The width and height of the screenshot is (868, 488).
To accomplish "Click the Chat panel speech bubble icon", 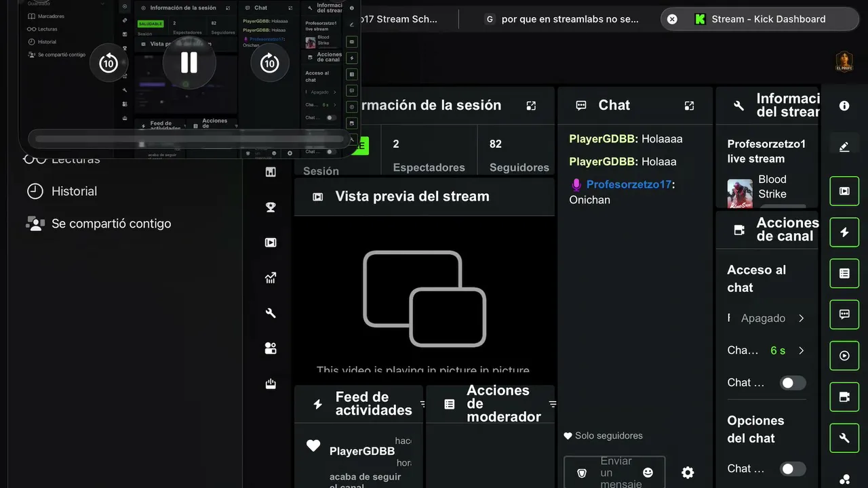I will pyautogui.click(x=581, y=105).
